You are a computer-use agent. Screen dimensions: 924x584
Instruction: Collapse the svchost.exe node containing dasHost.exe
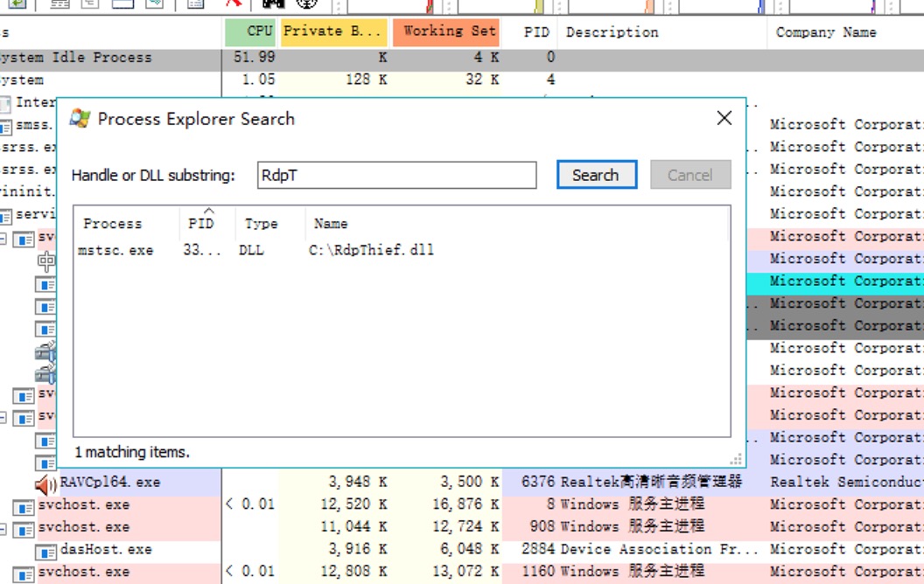pos(3,529)
